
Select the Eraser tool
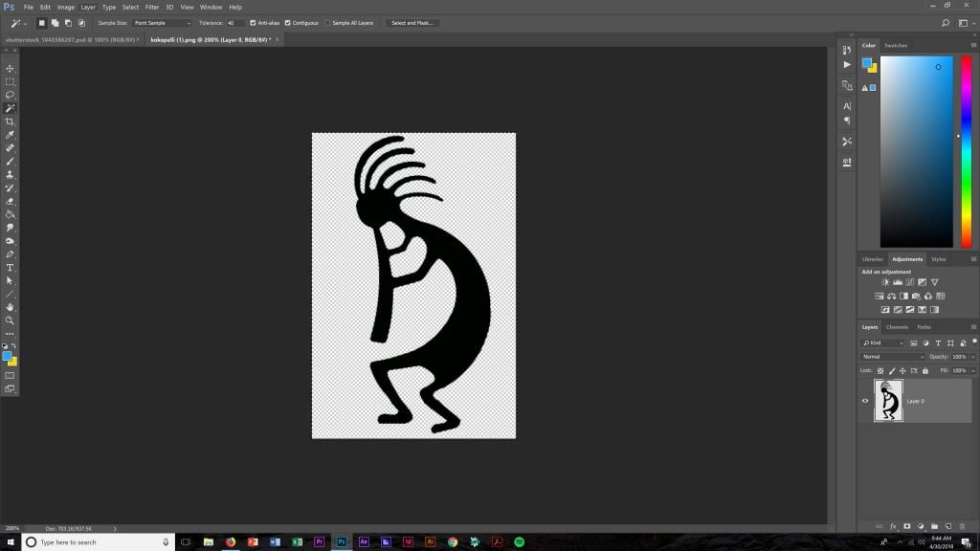point(10,201)
